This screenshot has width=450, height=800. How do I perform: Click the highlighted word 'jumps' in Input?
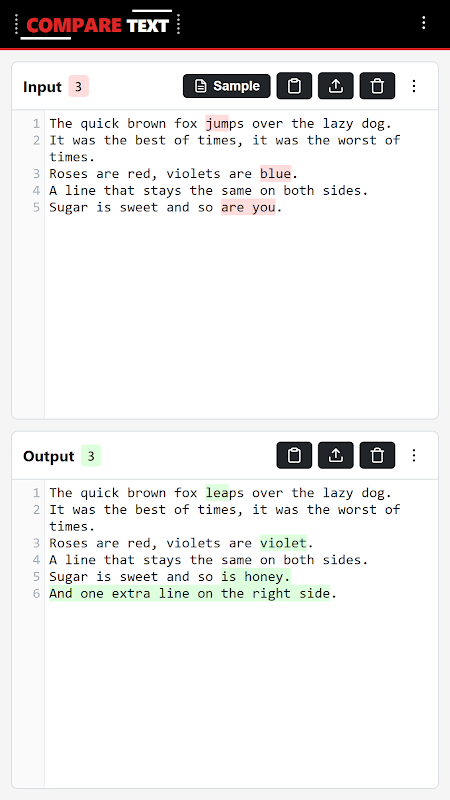click(224, 123)
